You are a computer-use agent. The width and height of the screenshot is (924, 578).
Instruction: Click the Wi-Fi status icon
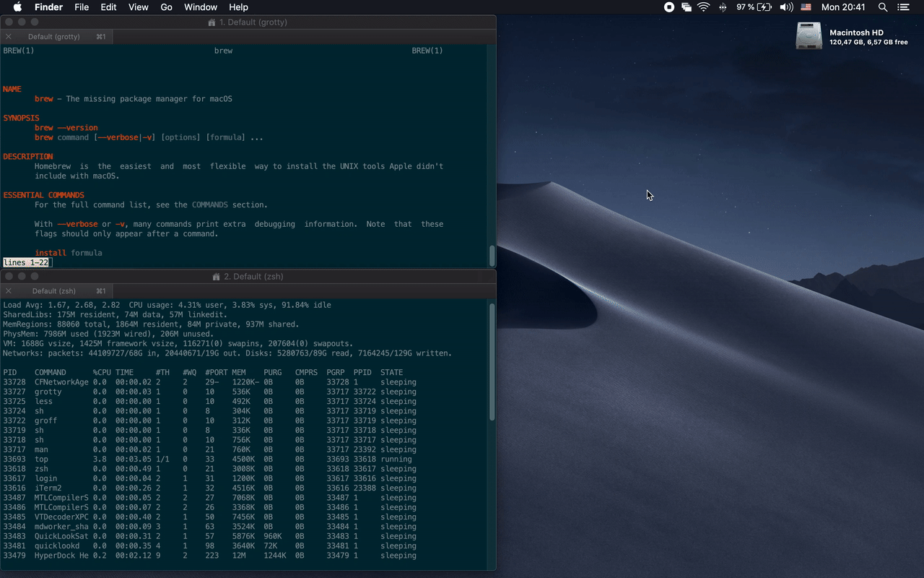coord(703,7)
